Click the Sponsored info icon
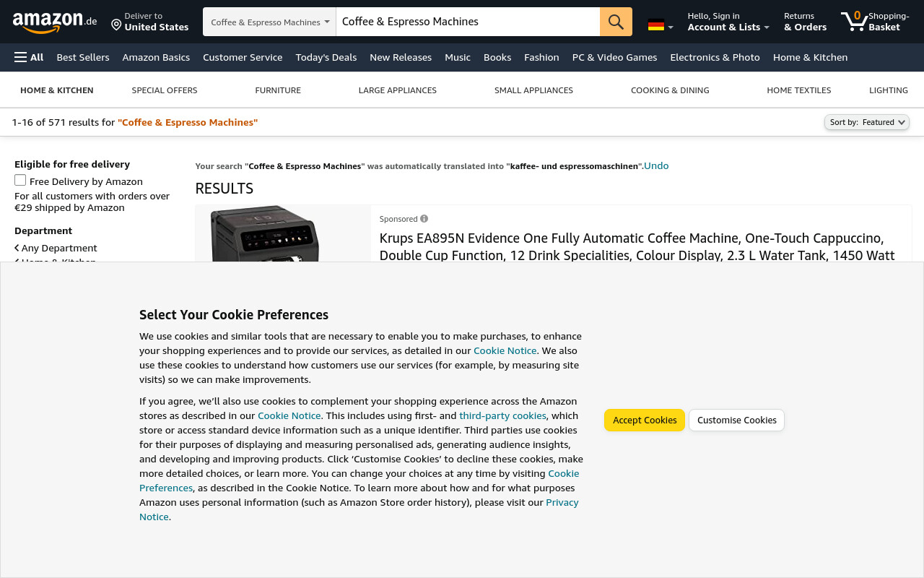Viewport: 924px width, 578px height. pyautogui.click(x=424, y=219)
